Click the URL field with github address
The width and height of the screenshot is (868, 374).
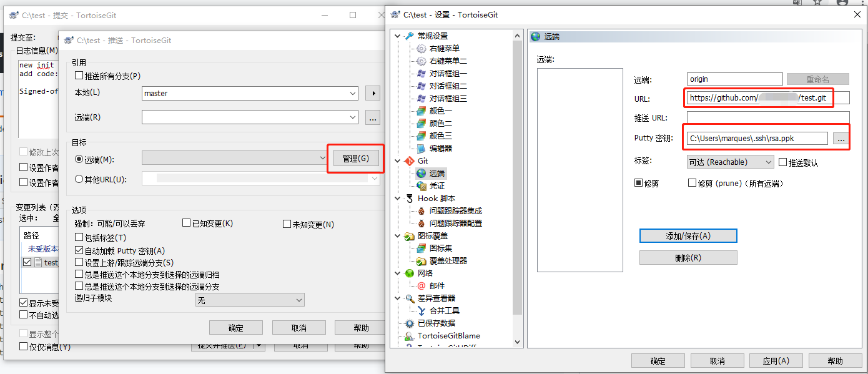click(768, 98)
